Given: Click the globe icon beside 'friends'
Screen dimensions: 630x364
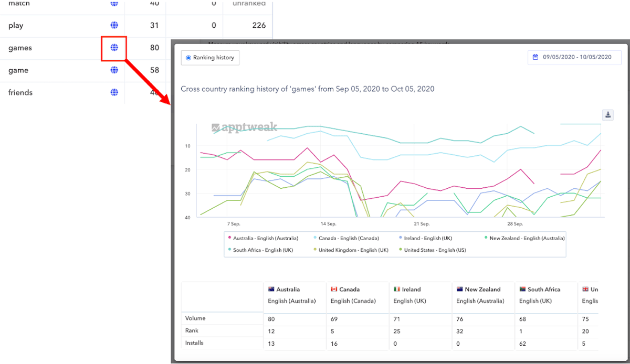Looking at the screenshot, I should tap(114, 92).
